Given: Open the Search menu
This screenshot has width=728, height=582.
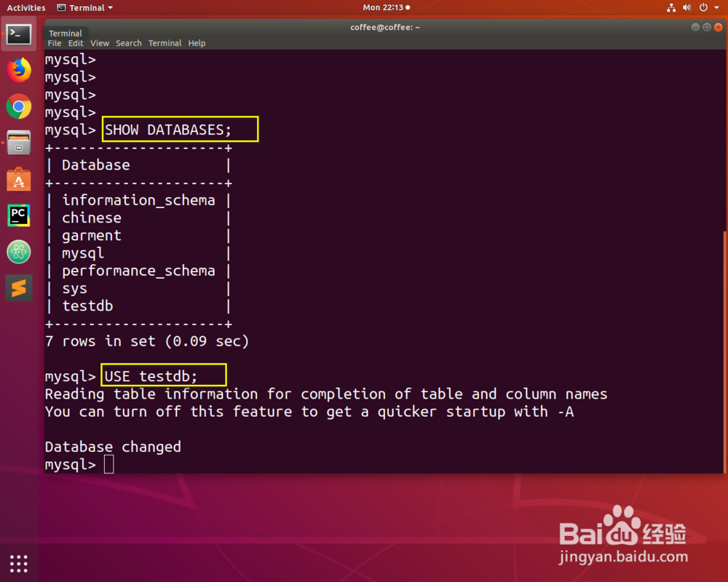Looking at the screenshot, I should pos(129,43).
